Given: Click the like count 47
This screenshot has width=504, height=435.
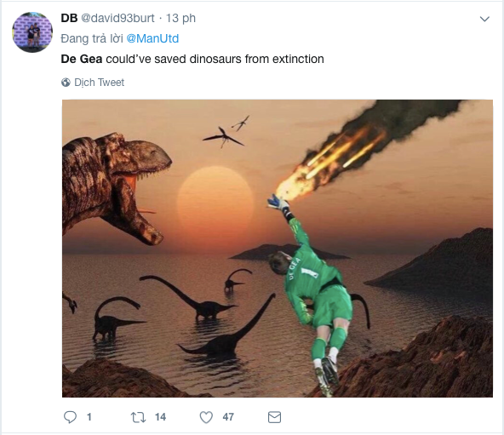Looking at the screenshot, I should click(x=228, y=417).
